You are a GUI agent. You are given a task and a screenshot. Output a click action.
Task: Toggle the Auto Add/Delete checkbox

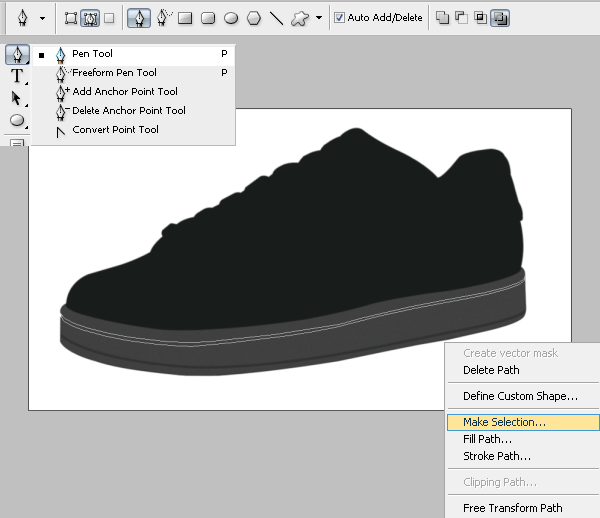pyautogui.click(x=340, y=18)
